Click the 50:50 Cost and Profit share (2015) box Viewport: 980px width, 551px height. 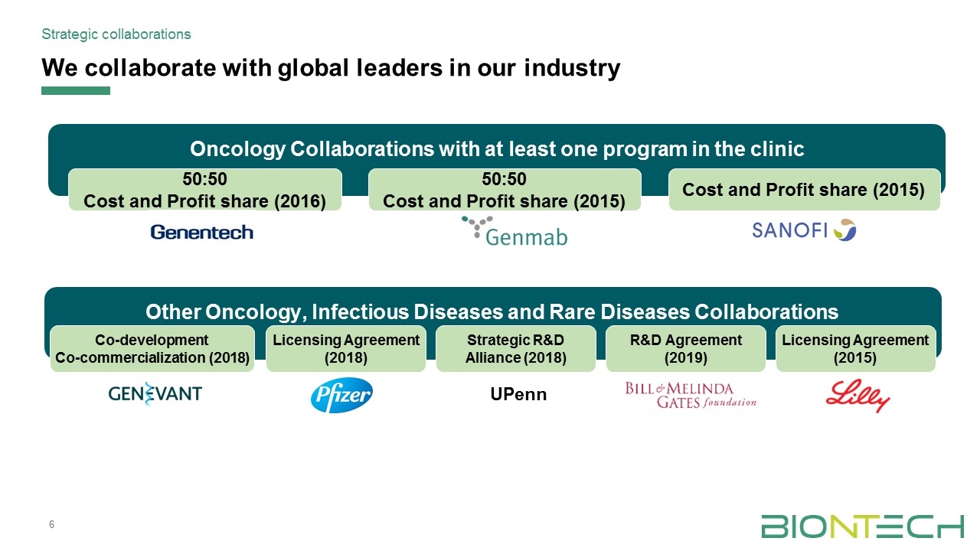click(505, 190)
